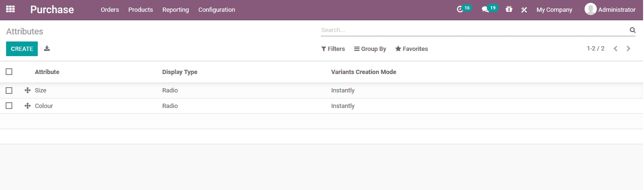Open the Configuration menu

[x=217, y=10]
